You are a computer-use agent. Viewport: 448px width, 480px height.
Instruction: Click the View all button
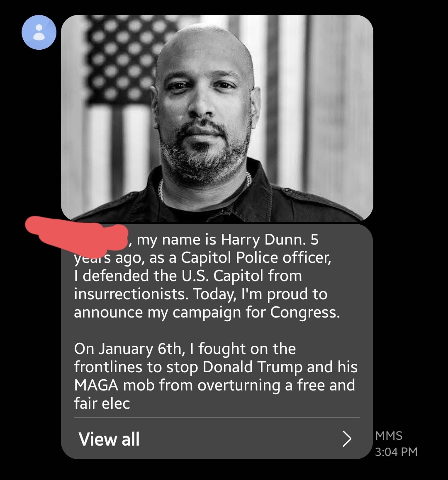pyautogui.click(x=217, y=439)
